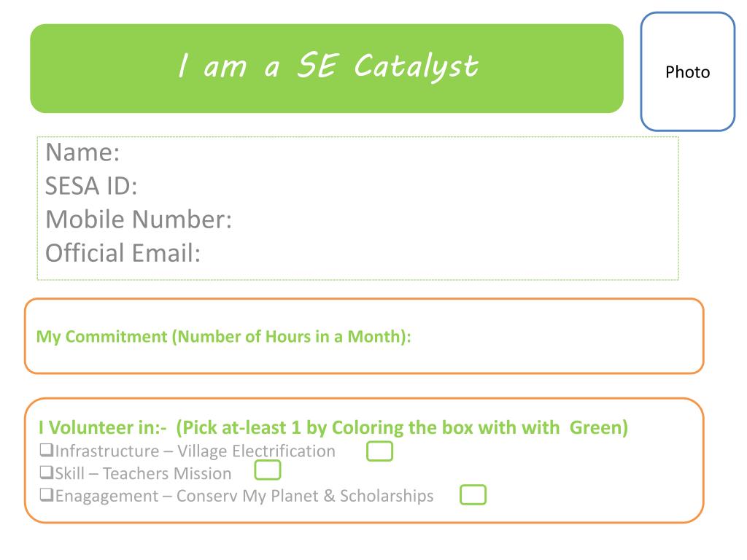The image size is (747, 560).
Task: Tick the checkbox before Infrastructure – Village Electrification
Action: coord(46,449)
